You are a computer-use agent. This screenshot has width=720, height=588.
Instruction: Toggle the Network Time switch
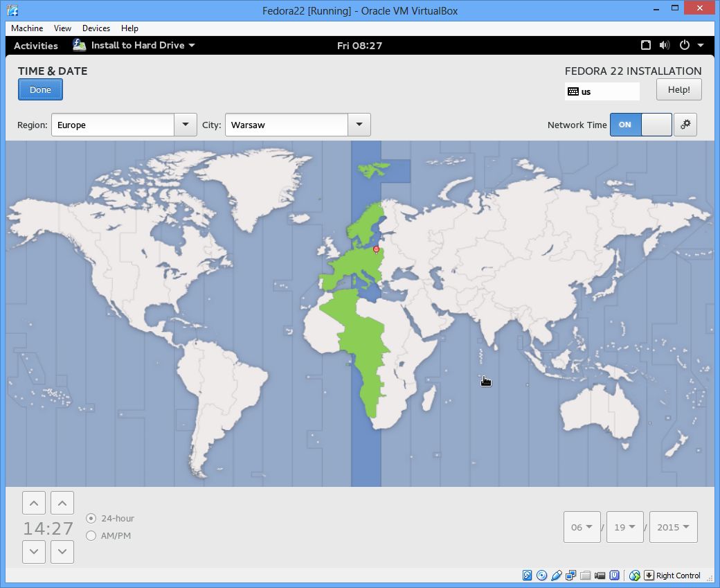pyautogui.click(x=640, y=125)
